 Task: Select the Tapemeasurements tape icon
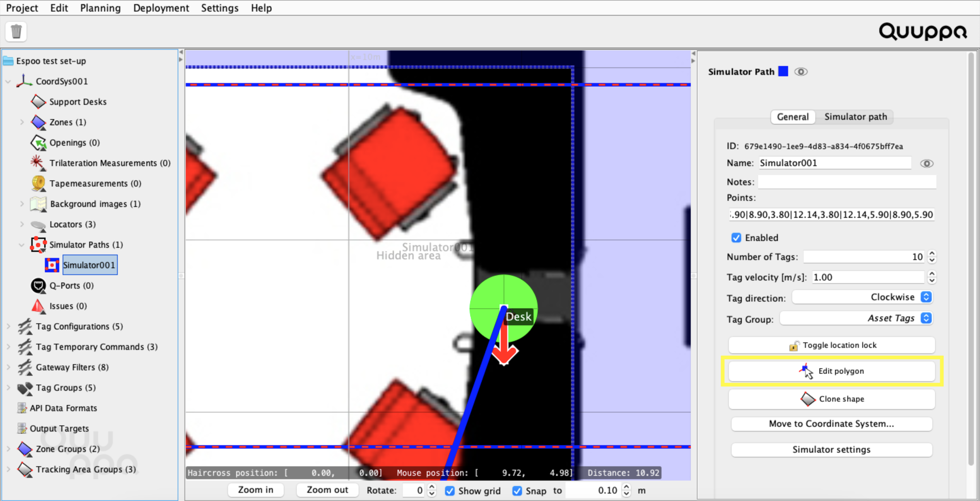tap(38, 183)
